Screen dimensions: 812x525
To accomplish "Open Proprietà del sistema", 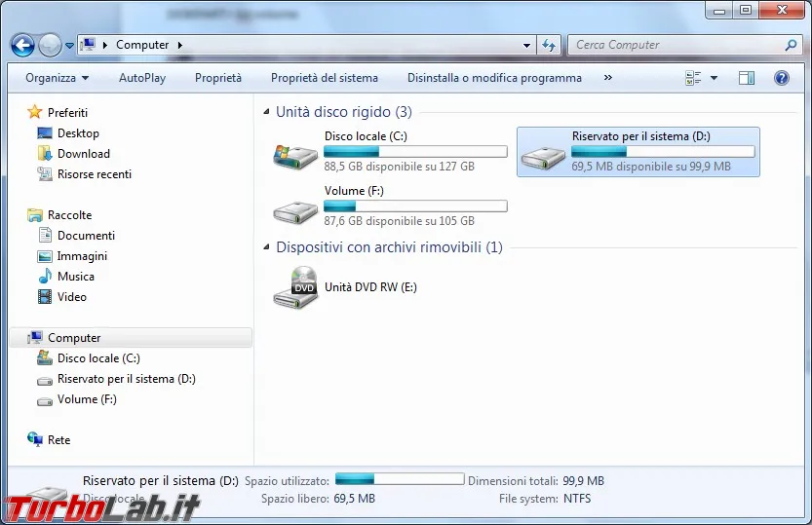I will [x=325, y=78].
